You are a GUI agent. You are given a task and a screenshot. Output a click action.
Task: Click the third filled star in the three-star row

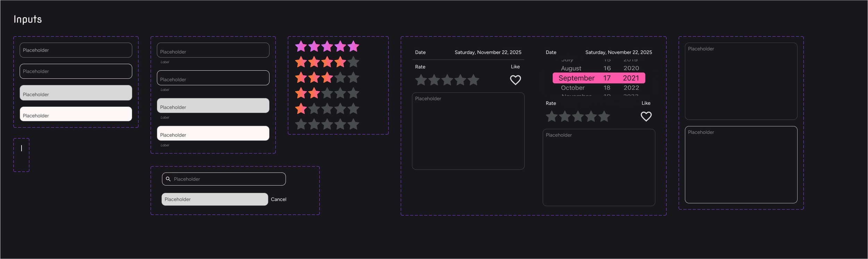(x=327, y=78)
